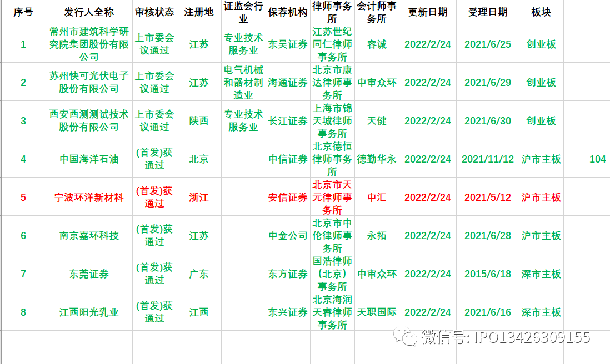This screenshot has height=364, width=610.
Task: Select the header cell 板块
Action: click(x=541, y=12)
